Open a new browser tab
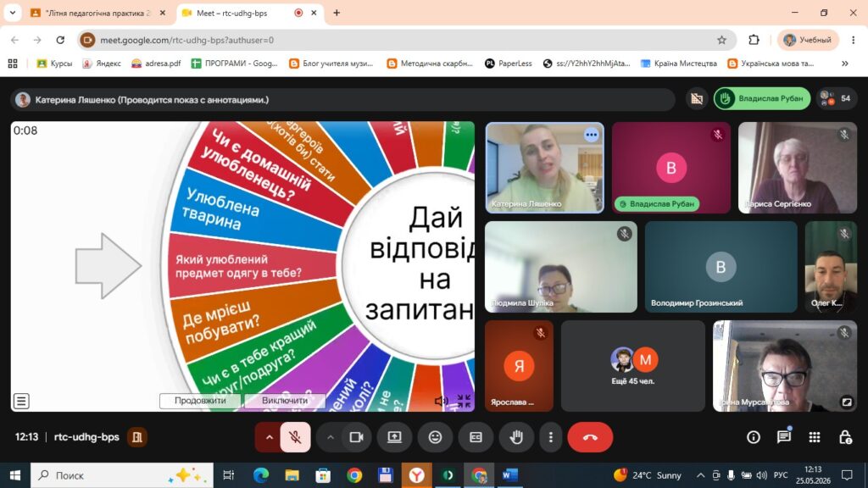868x488 pixels. 337,13
